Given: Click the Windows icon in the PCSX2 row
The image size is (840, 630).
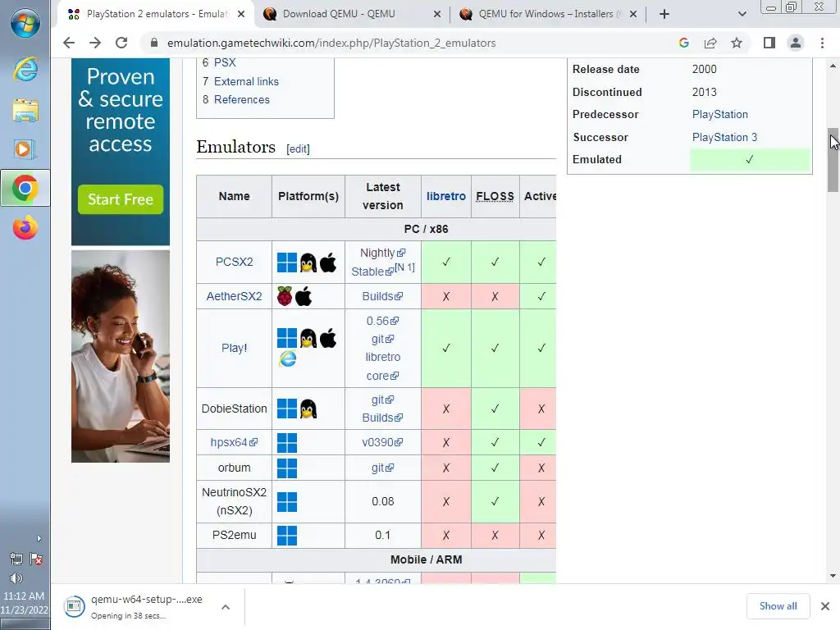Looking at the screenshot, I should [x=287, y=262].
